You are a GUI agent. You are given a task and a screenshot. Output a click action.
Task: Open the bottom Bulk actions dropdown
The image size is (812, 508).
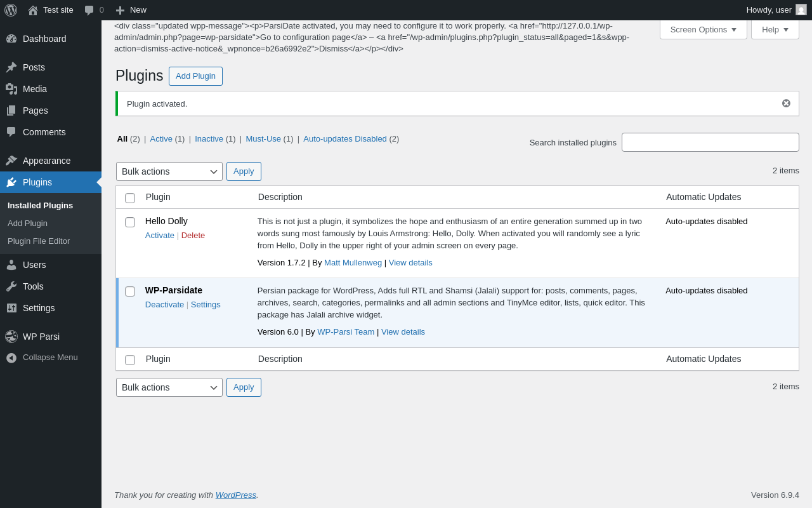coord(169,387)
